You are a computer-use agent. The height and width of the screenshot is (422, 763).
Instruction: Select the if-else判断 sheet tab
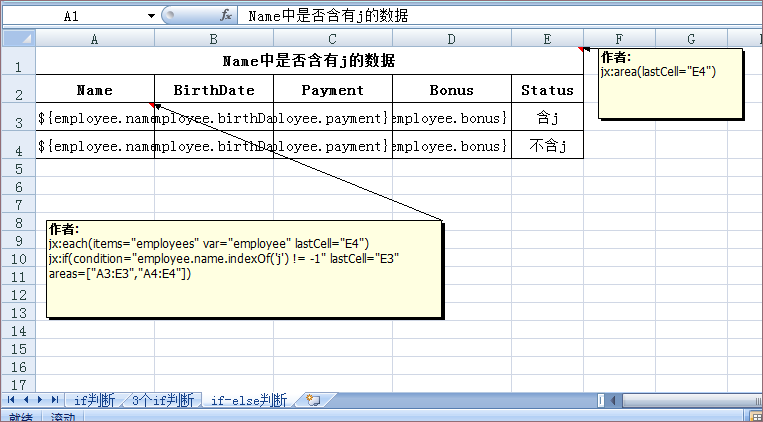pos(248,400)
